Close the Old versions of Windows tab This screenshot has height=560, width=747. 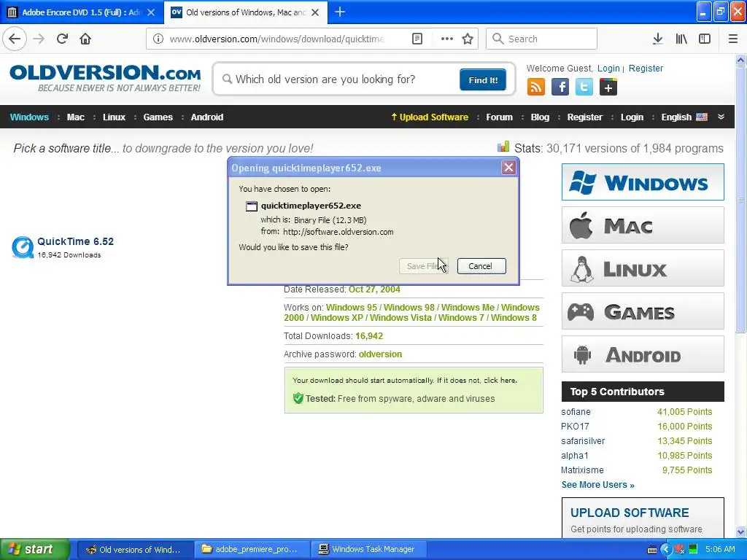click(315, 12)
